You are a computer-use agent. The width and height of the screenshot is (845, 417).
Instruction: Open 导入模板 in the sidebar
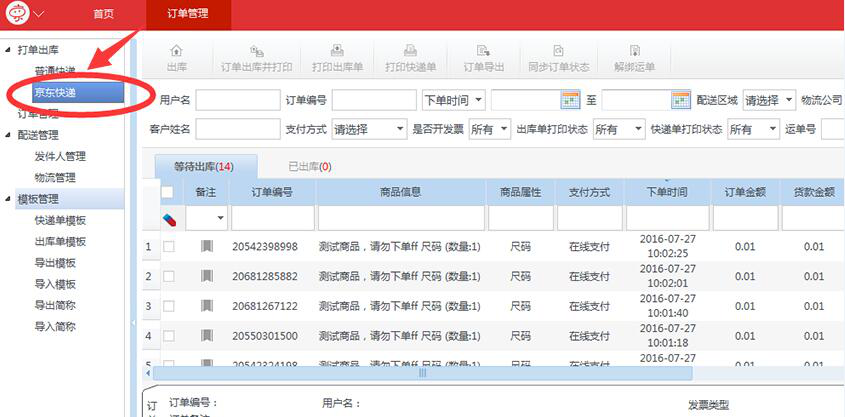[x=55, y=284]
